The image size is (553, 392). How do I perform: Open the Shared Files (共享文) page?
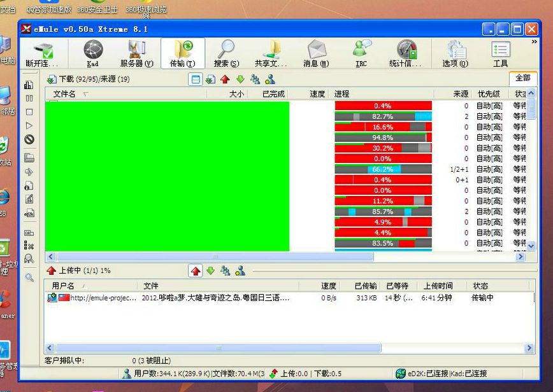[x=271, y=53]
